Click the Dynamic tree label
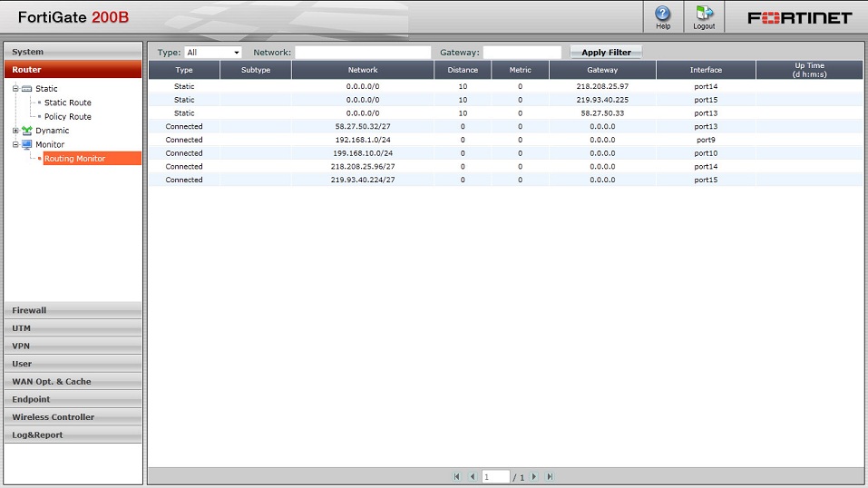868x488 pixels. (x=52, y=131)
